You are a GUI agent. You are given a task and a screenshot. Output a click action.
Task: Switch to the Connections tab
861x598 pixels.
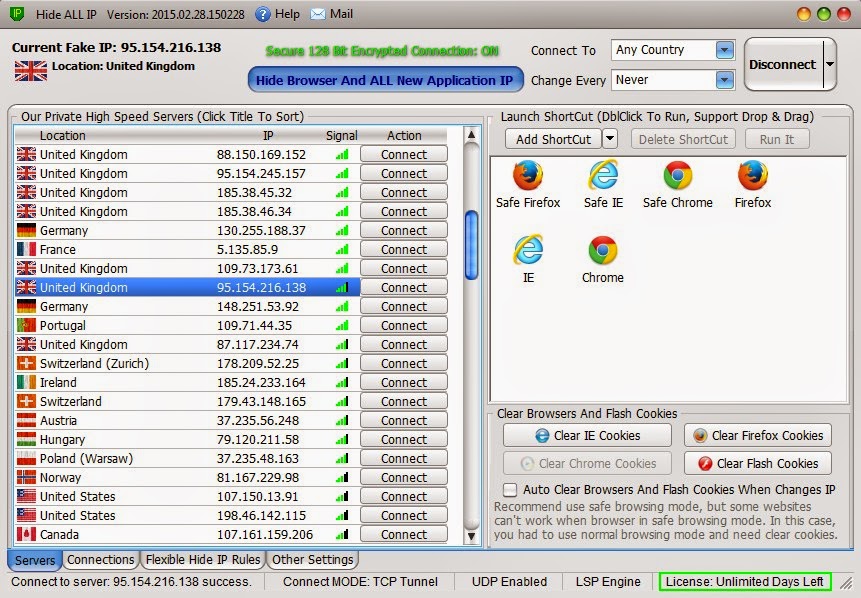click(100, 560)
